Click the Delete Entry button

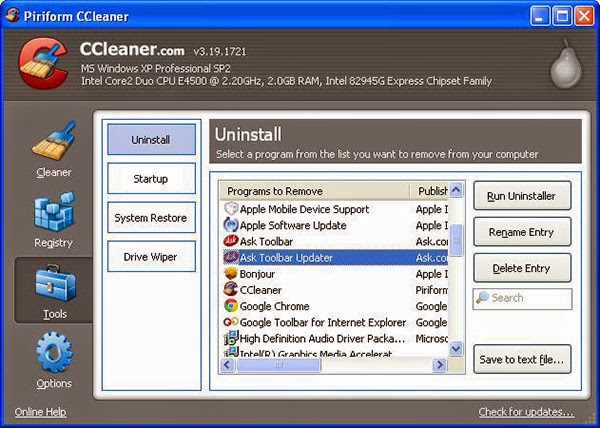point(522,268)
